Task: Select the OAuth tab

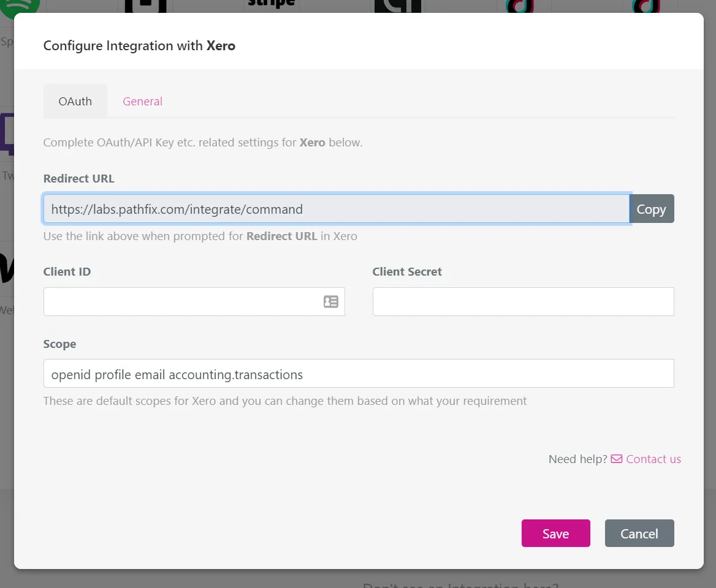Action: pos(75,101)
